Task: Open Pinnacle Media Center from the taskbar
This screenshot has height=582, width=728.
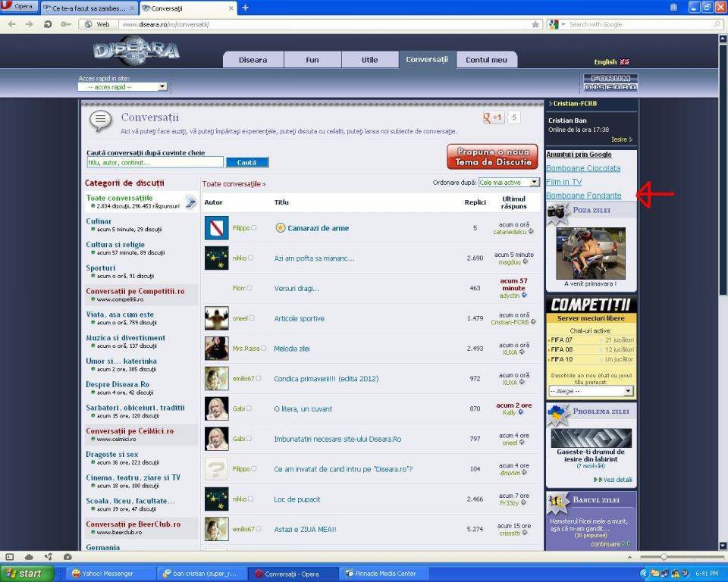Action: [385, 574]
